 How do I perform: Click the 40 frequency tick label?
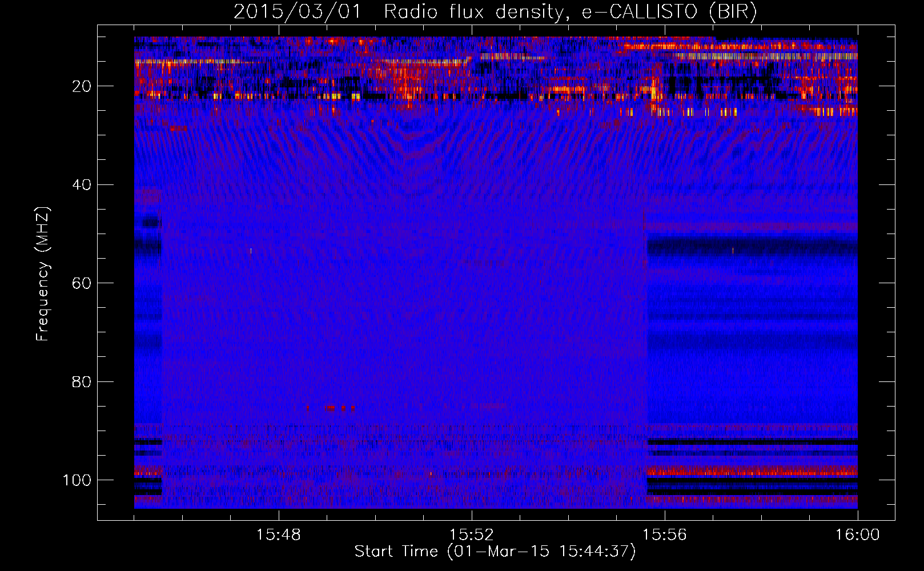(82, 184)
